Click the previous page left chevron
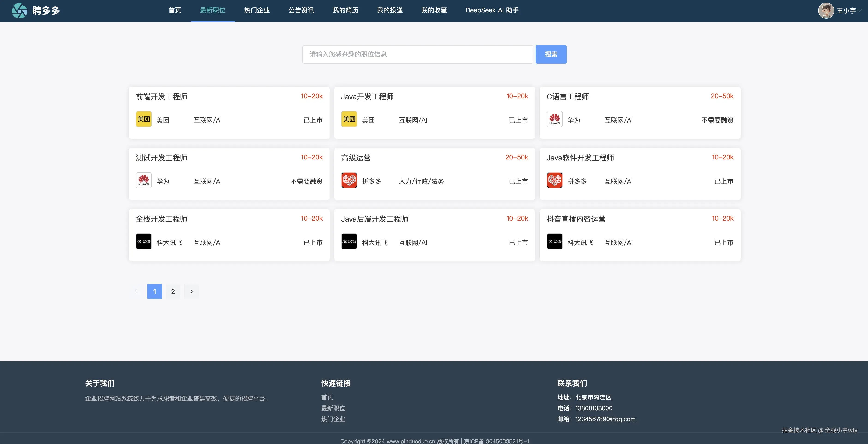The height and width of the screenshot is (444, 868). 136,292
